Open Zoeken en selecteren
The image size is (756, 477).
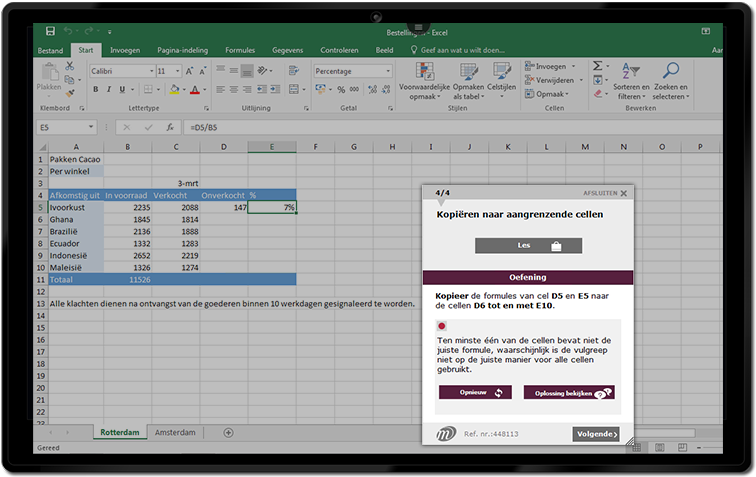point(671,79)
